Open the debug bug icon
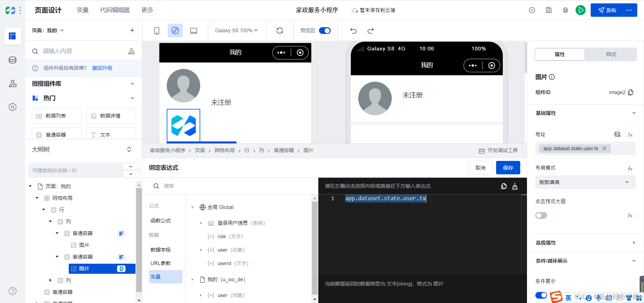The height and width of the screenshot is (303, 644). coord(566,10)
